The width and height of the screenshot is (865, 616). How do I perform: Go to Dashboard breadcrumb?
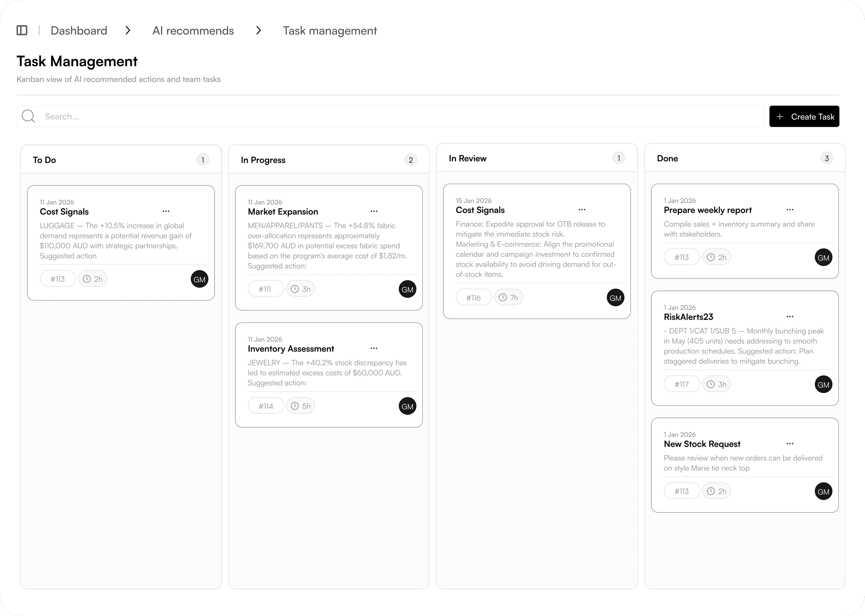tap(79, 30)
